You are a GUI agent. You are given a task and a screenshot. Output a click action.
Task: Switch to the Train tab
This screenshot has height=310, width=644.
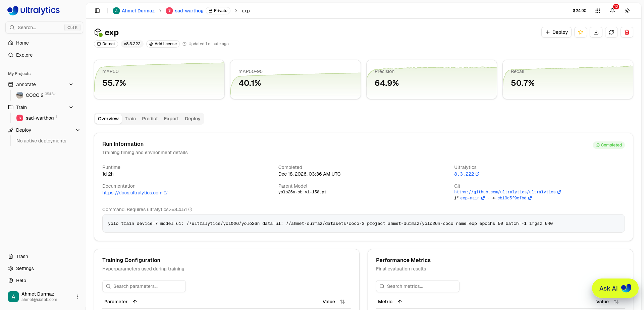pyautogui.click(x=130, y=119)
